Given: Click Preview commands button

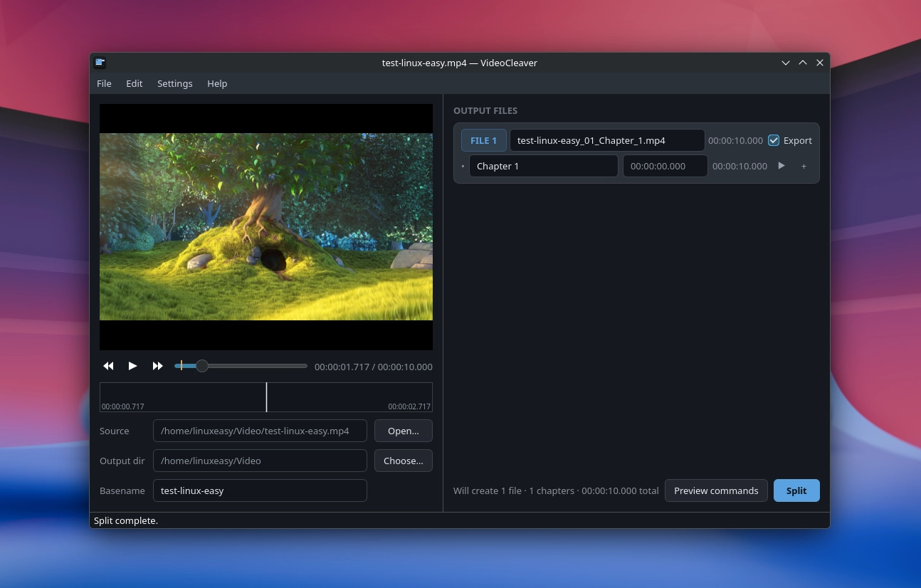Looking at the screenshot, I should (x=716, y=490).
